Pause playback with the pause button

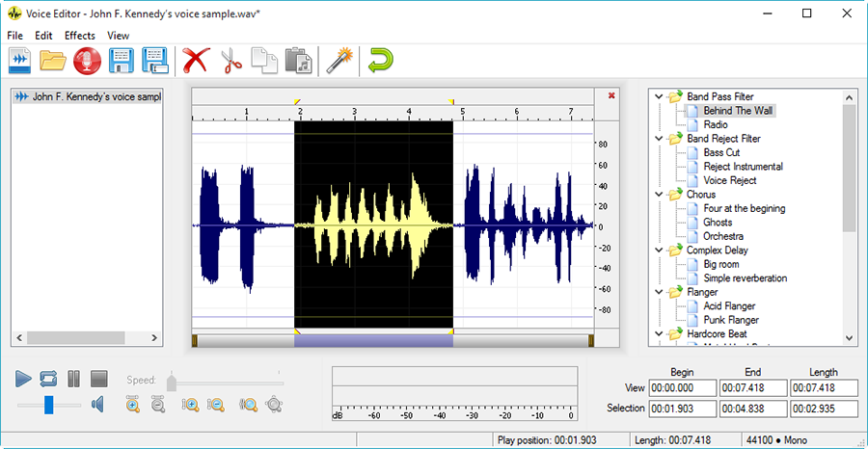click(x=73, y=379)
